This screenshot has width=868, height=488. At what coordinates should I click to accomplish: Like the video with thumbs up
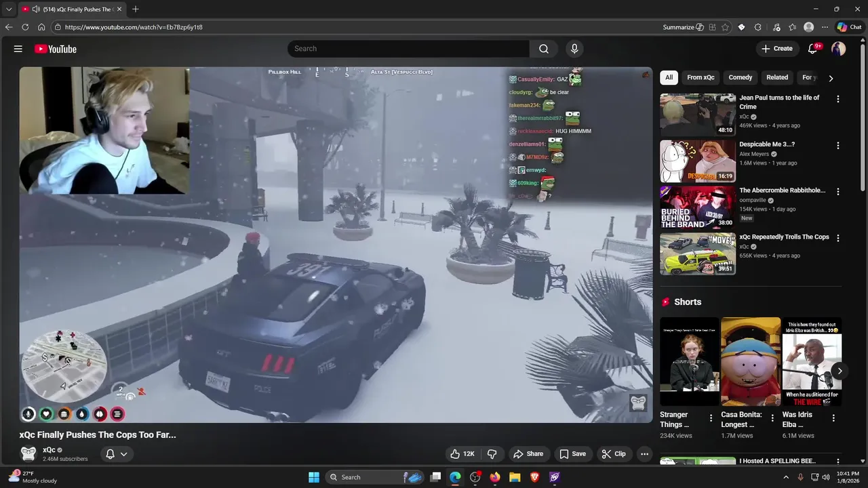462,454
